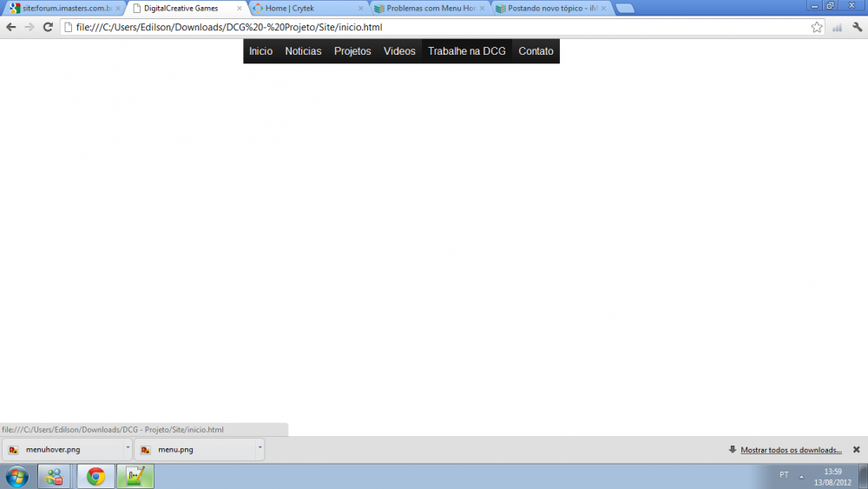
Task: Close the downloads bar
Action: [856, 450]
